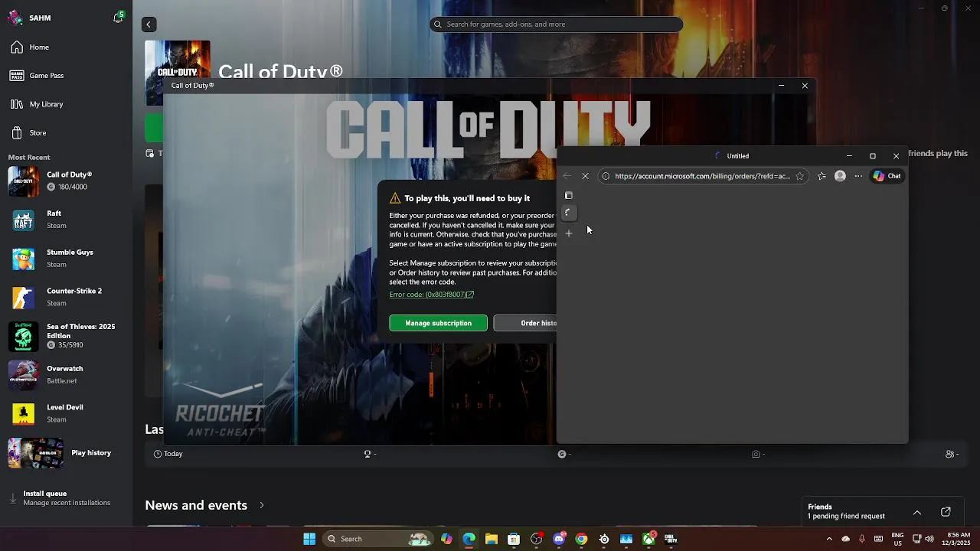Open the Xbox app on the taskbar
The height and width of the screenshot is (551, 980).
[x=649, y=539]
